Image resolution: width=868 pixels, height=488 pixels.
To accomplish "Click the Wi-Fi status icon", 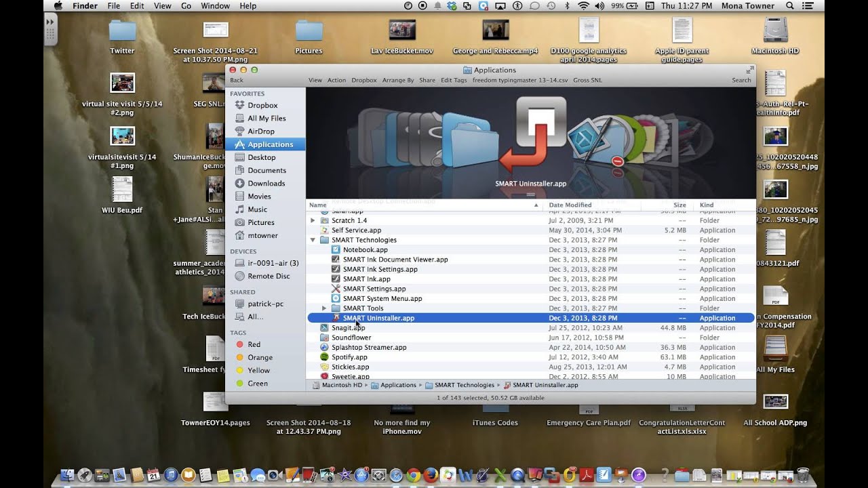I will (x=583, y=5).
